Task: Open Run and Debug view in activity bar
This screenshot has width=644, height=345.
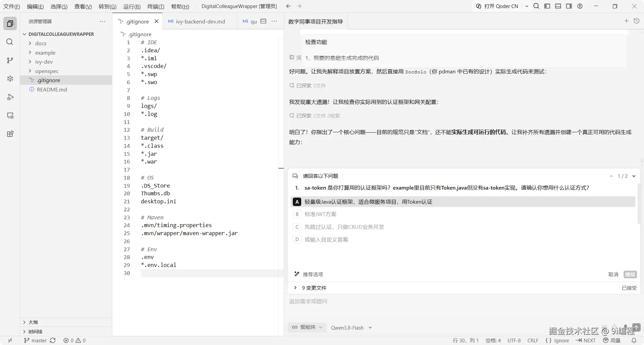Action: tap(10, 97)
